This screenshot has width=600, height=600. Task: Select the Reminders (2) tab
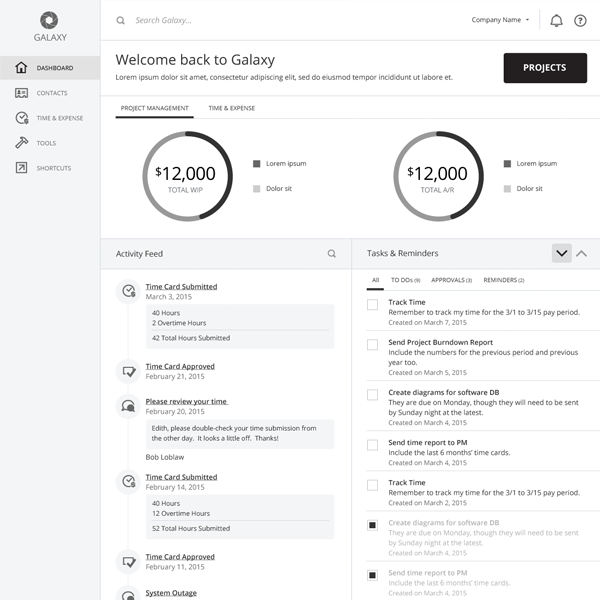(504, 280)
